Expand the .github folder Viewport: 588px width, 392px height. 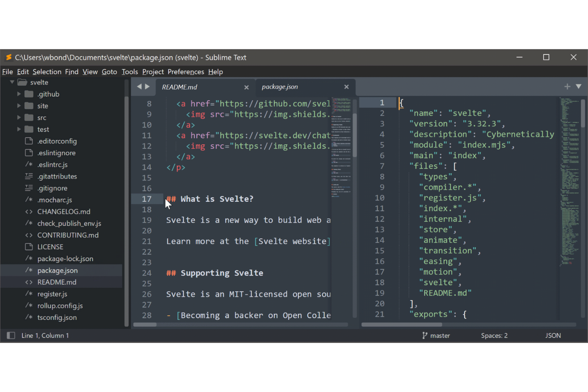pos(18,94)
